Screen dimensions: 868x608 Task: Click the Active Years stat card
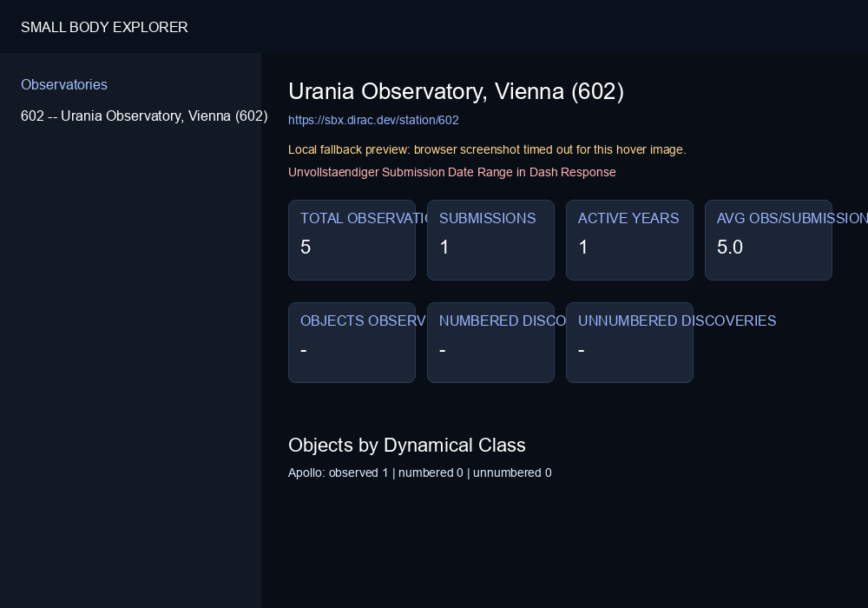[629, 240]
